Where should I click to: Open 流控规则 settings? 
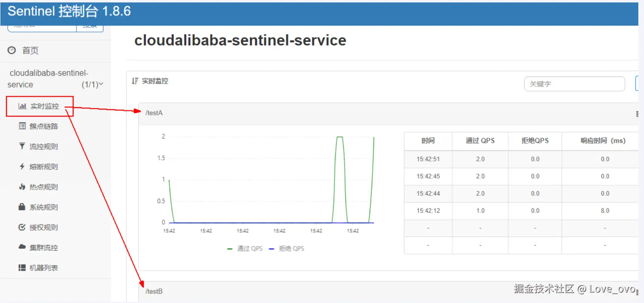[x=44, y=146]
